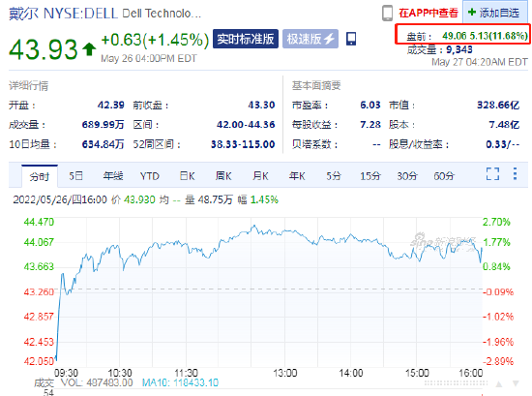Click the pre-market quote 49.06 5.13(11.68%)
Viewport: 532px width, 396px height.
coord(485,36)
